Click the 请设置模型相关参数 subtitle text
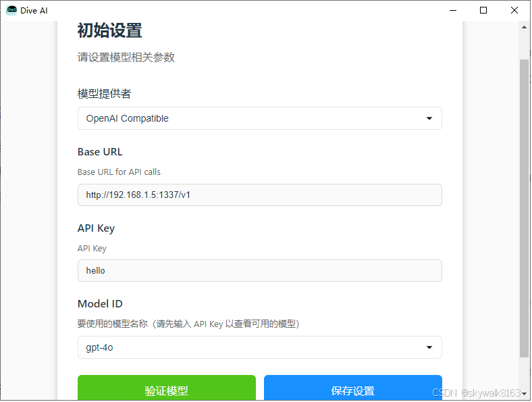The height and width of the screenshot is (402, 532). tap(126, 57)
